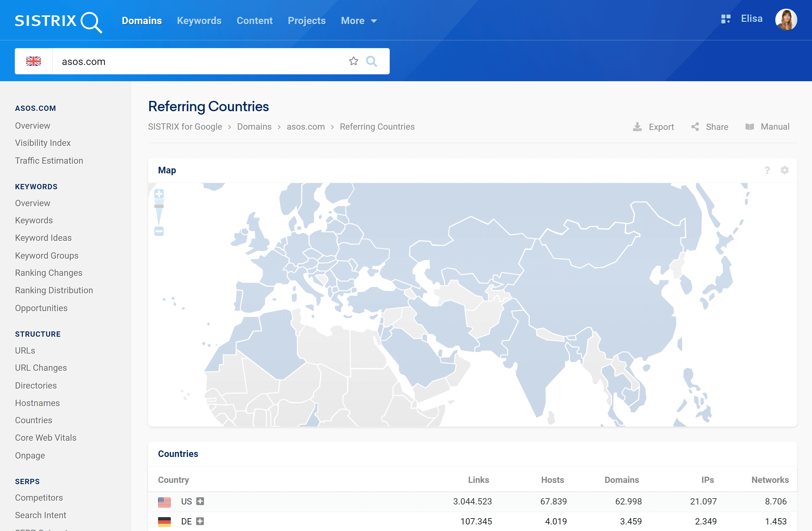Open Competitors in SERPS section
812x531 pixels.
coord(39,498)
